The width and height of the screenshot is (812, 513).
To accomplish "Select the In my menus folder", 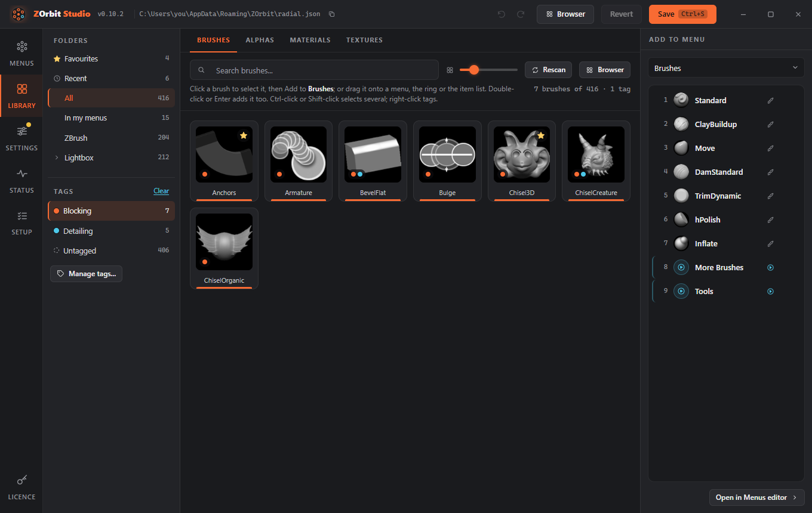I will (x=111, y=118).
